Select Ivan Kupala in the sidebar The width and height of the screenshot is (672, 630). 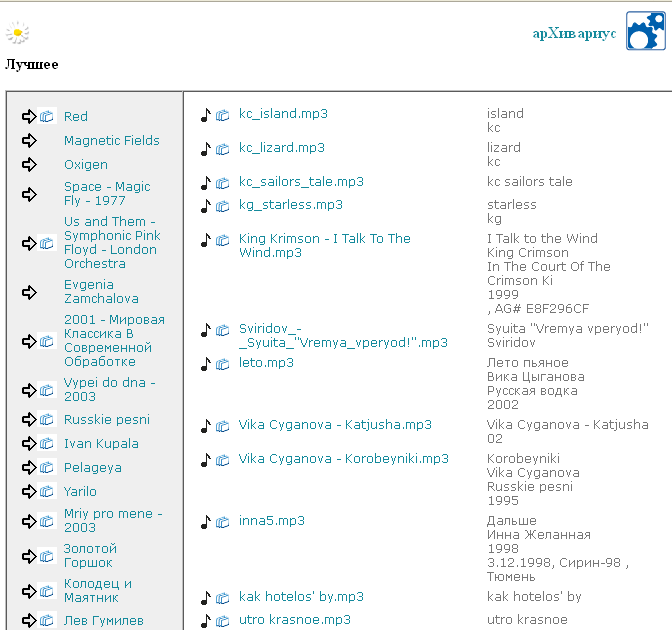click(x=101, y=444)
